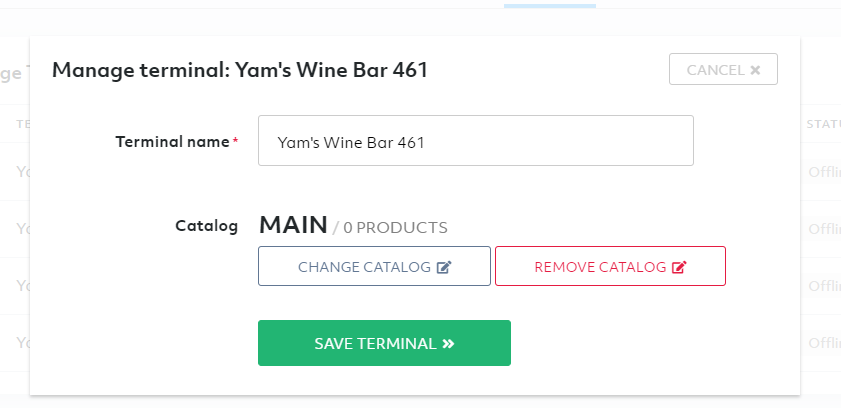The height and width of the screenshot is (408, 841).
Task: Click the pencil icon beside CHANGE CATALOG
Action: [444, 267]
